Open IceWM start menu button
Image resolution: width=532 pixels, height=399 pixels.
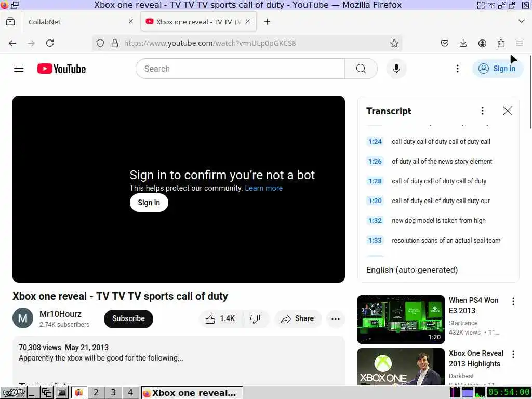click(14, 393)
